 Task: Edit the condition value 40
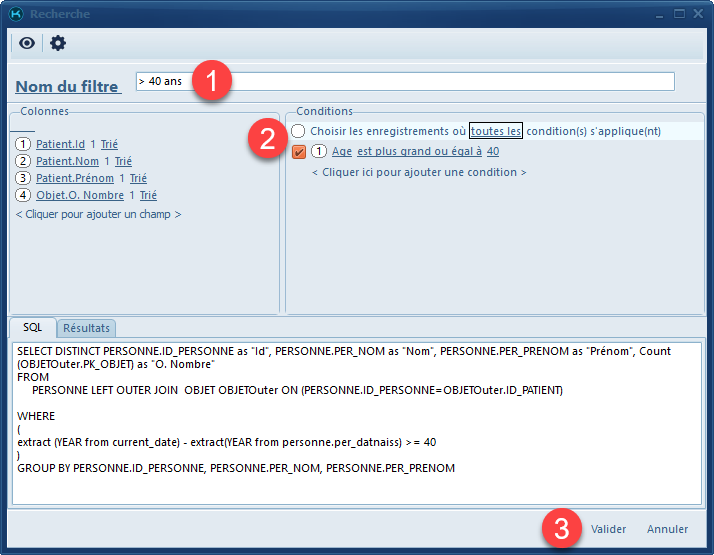pyautogui.click(x=493, y=152)
